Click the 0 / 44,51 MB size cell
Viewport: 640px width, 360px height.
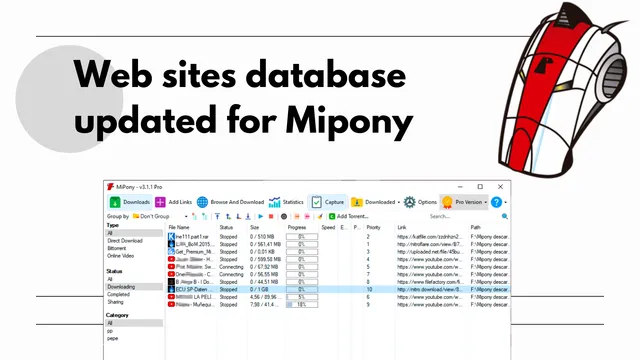click(x=264, y=282)
